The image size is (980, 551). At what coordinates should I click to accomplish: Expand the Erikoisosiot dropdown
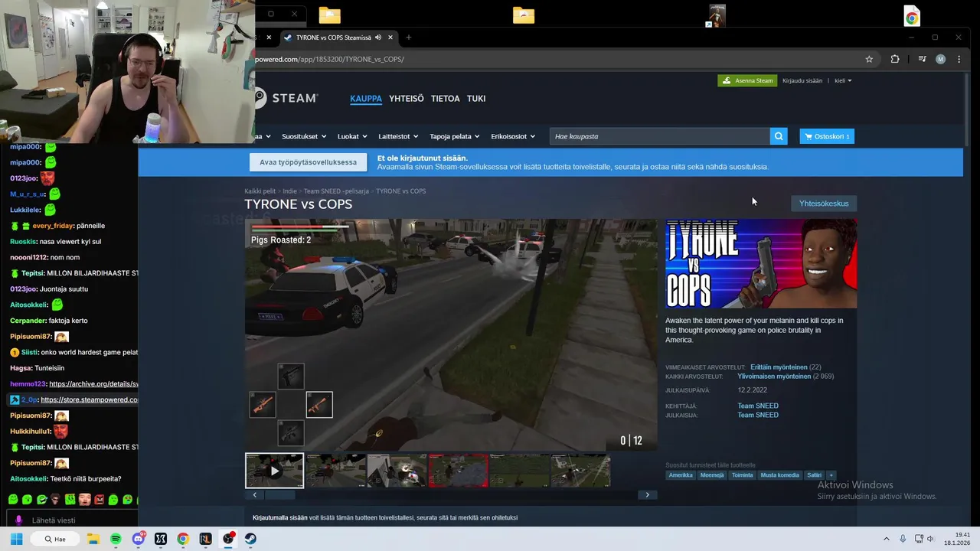pos(513,136)
